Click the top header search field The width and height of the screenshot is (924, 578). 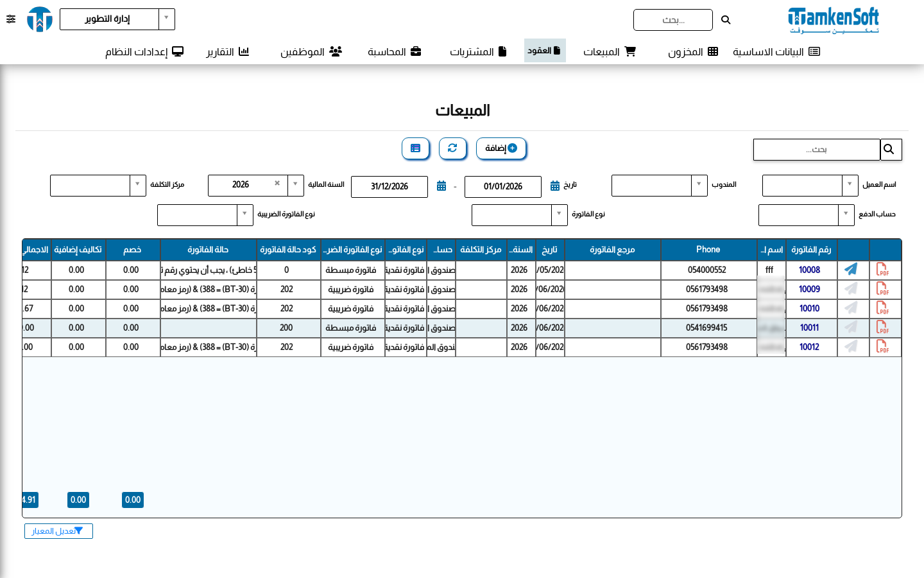[x=673, y=20]
